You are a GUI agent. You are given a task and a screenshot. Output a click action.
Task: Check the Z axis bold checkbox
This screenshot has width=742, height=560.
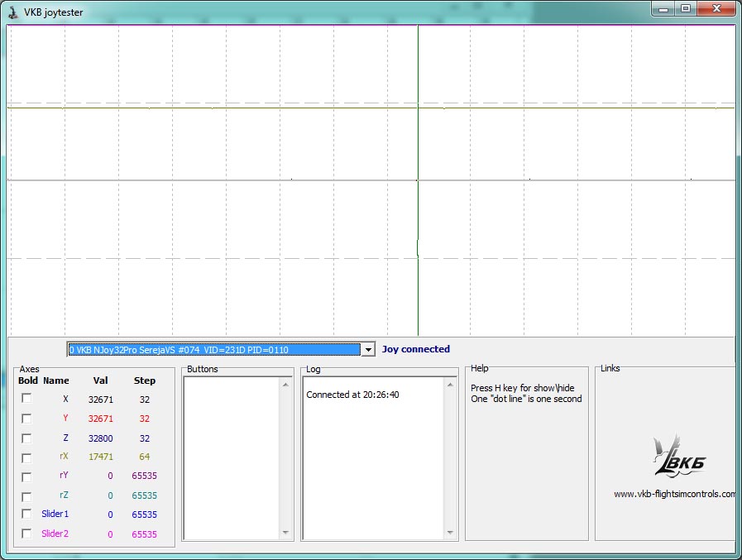pos(26,438)
